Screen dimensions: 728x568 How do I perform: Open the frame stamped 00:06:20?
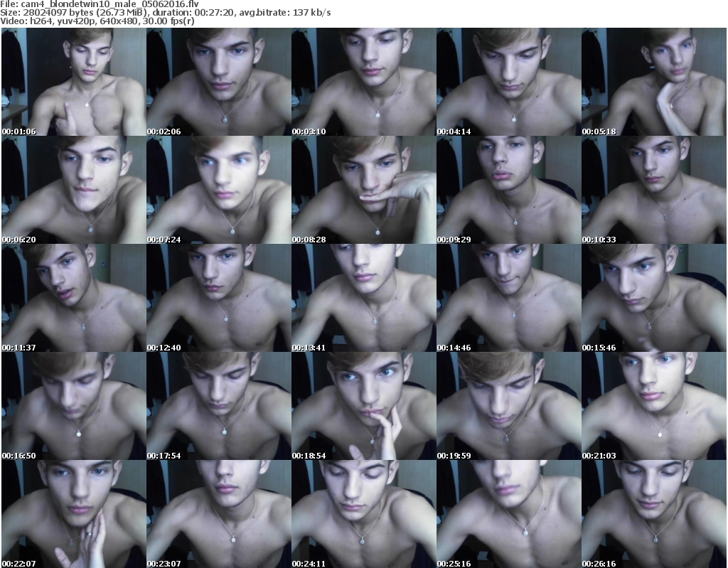[74, 190]
